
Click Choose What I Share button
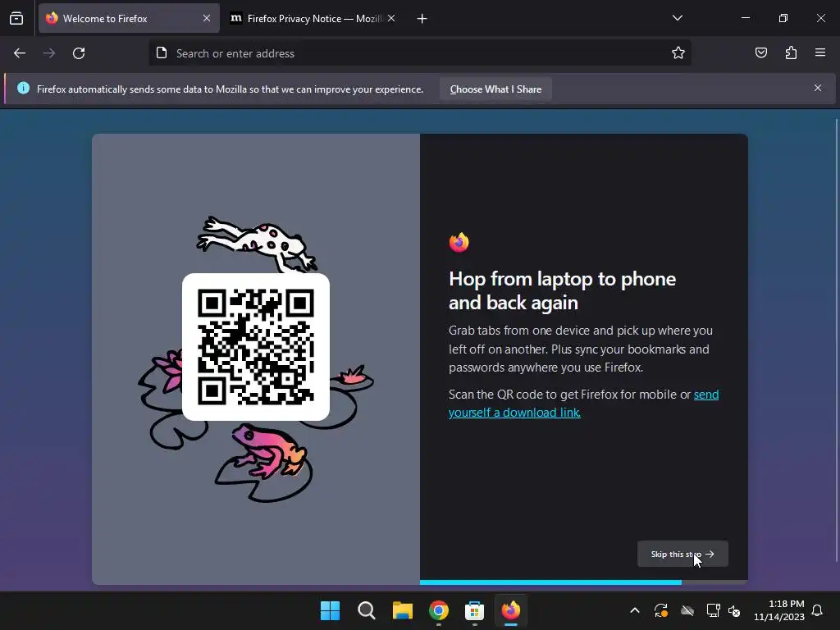495,89
